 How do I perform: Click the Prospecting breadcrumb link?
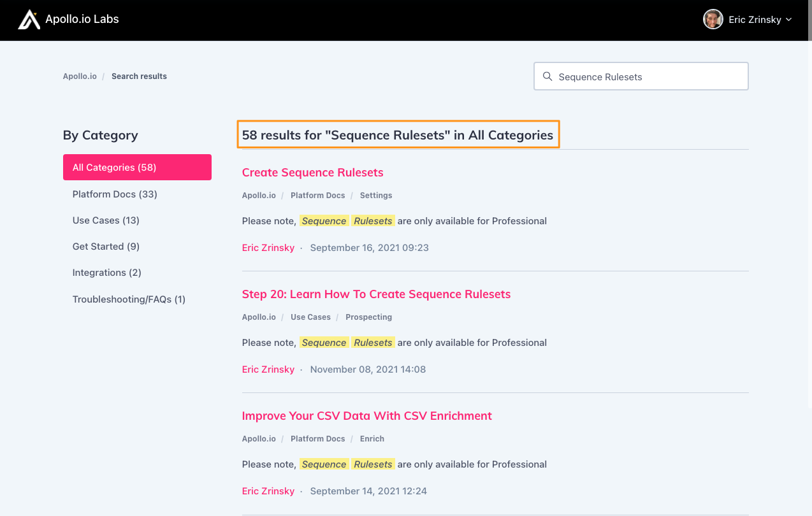(368, 317)
